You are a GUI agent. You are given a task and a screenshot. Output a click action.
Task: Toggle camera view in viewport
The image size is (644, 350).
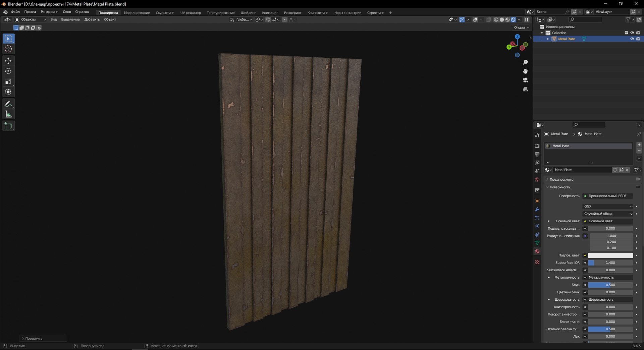click(x=525, y=80)
